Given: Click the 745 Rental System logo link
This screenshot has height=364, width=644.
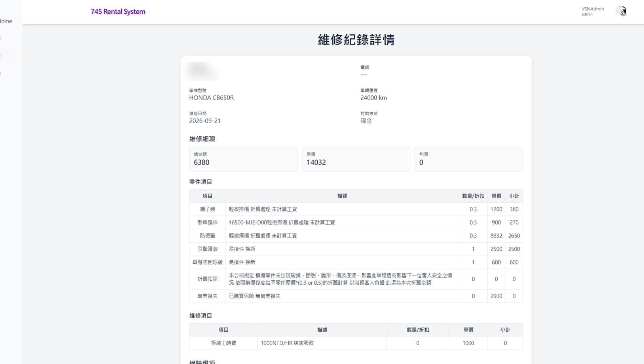Looking at the screenshot, I should click(118, 12).
